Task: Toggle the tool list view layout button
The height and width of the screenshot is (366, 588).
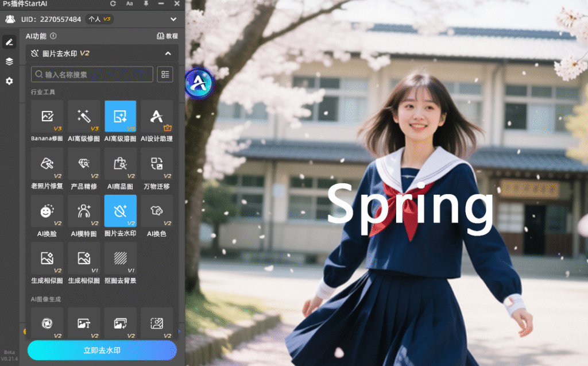Action: tap(165, 75)
